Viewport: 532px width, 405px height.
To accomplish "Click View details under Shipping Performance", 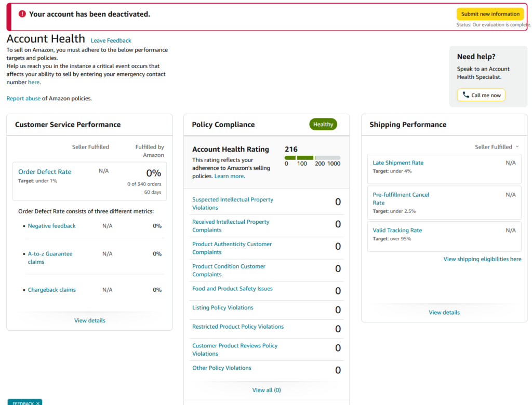I will click(x=444, y=313).
